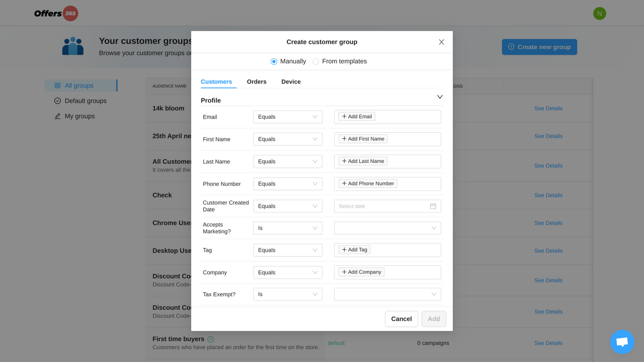
Task: Click the Add First Name tag button
Action: (x=363, y=139)
